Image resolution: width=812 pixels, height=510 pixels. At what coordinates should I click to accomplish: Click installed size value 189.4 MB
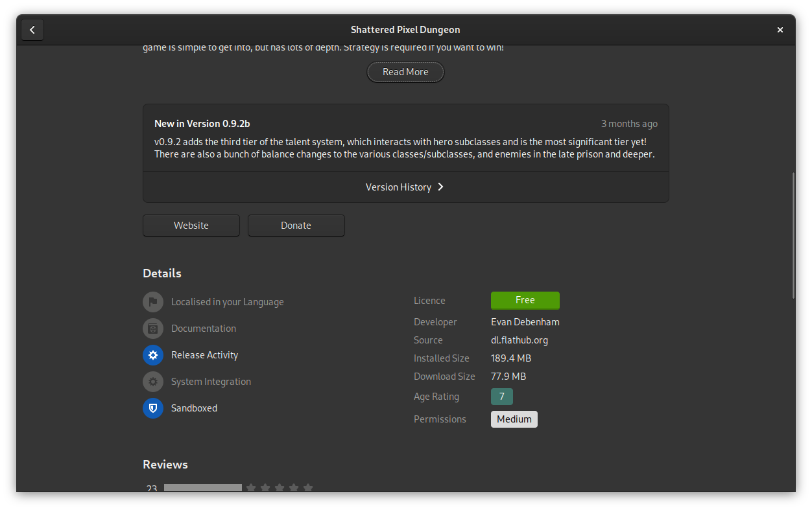tap(511, 358)
